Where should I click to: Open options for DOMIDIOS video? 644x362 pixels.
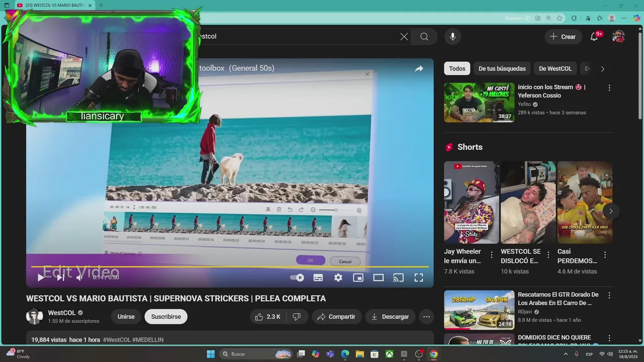[x=609, y=338]
